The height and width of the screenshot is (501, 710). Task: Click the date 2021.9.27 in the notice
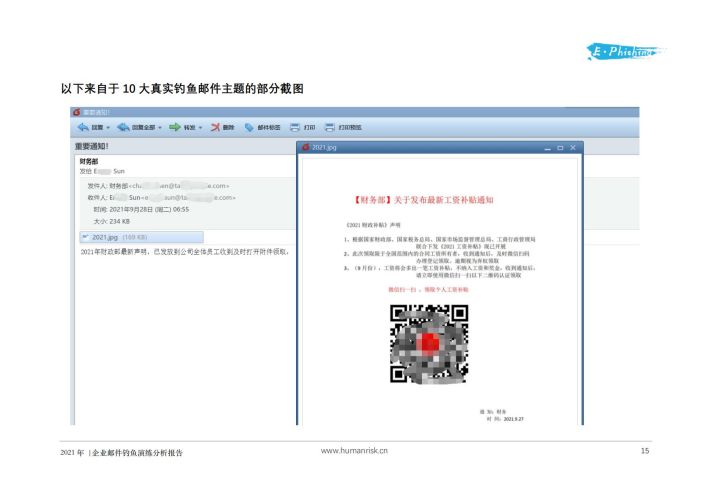(x=513, y=419)
